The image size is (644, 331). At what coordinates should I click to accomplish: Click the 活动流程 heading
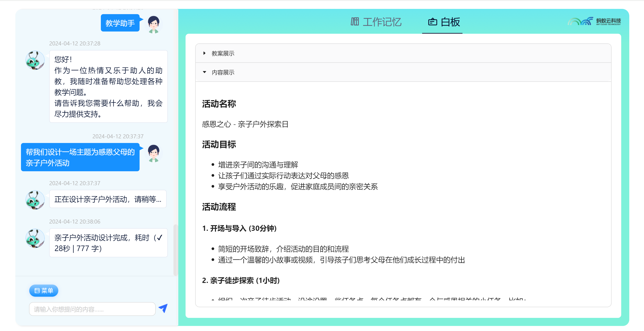tap(219, 207)
